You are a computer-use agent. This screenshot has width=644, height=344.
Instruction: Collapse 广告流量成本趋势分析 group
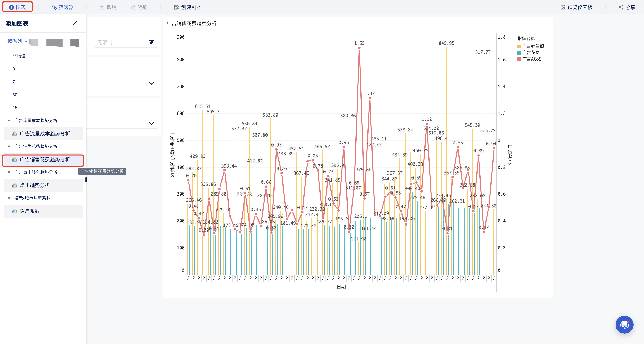tap(9, 121)
